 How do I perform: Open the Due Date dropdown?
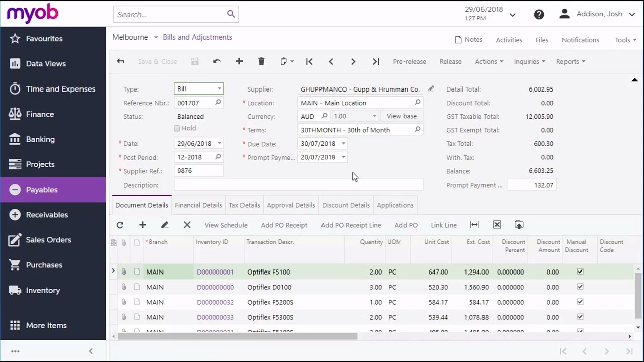343,143
